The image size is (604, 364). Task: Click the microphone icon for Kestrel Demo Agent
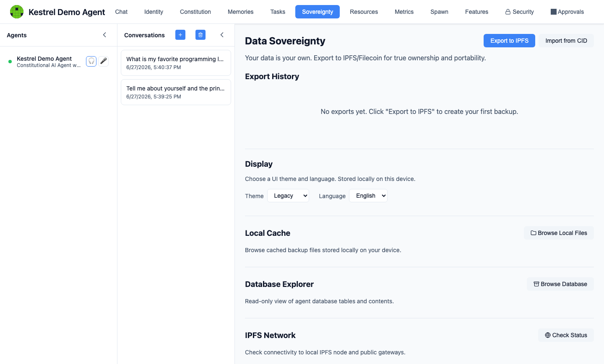tap(104, 61)
